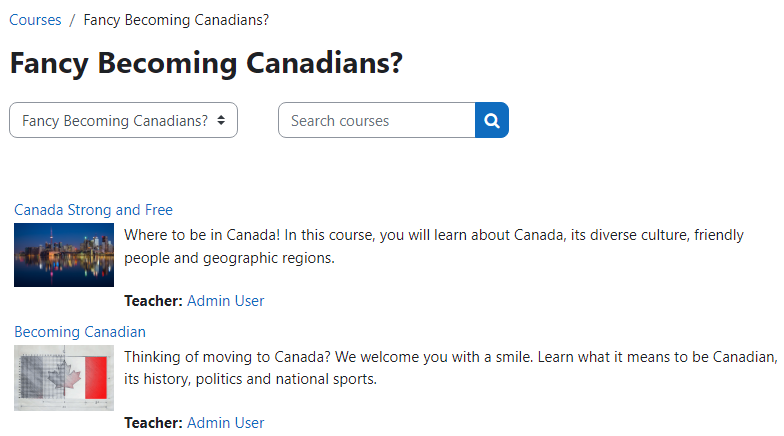Open the 'Fancy Becoming Canadians?' category dropdown
Image resolution: width=784 pixels, height=436 pixels.
click(x=115, y=121)
